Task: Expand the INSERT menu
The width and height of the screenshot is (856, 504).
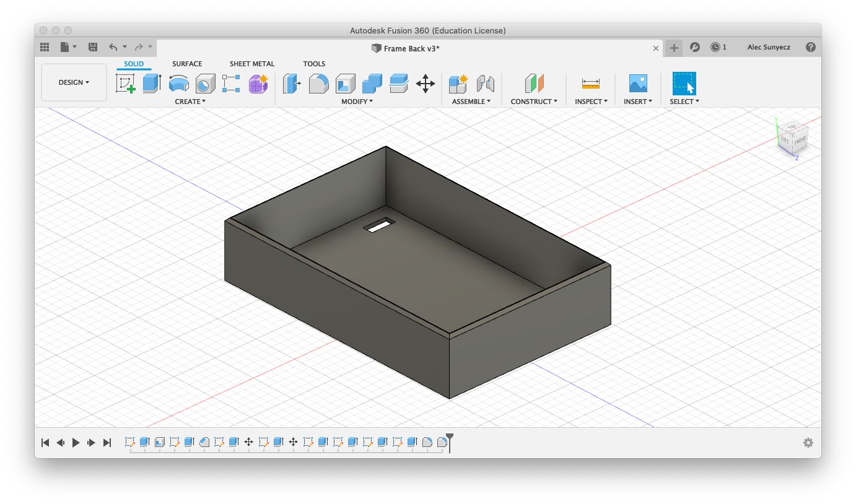Action: tap(638, 102)
